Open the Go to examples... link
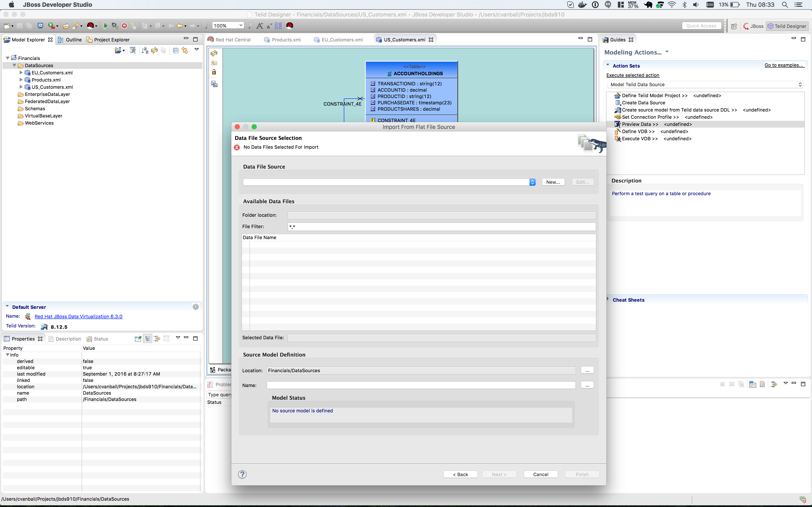This screenshot has height=507, width=812. pyautogui.click(x=785, y=65)
